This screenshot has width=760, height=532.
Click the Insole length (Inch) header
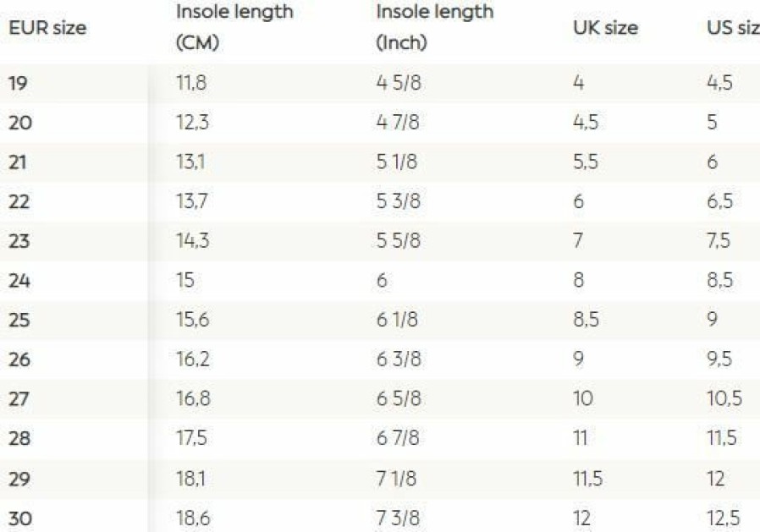[435, 27]
